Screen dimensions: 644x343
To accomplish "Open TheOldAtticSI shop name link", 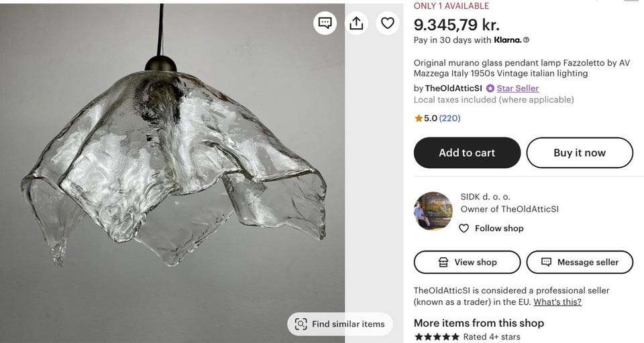I will (x=453, y=88).
